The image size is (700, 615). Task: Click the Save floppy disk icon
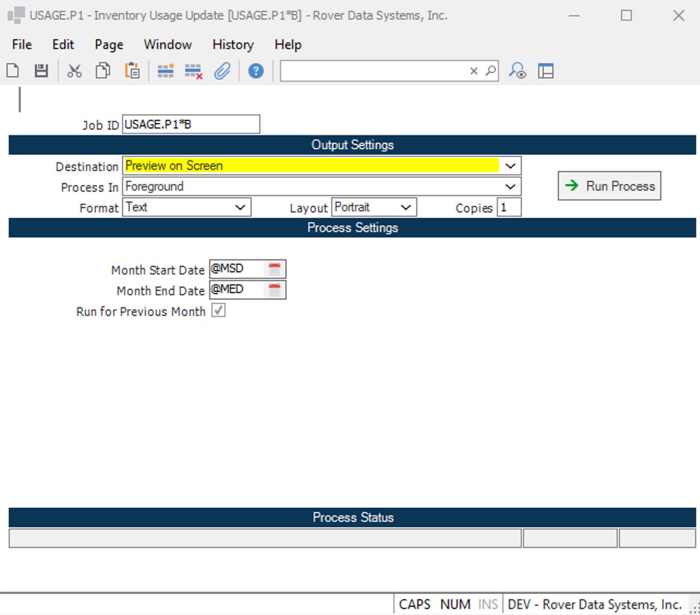(x=41, y=71)
